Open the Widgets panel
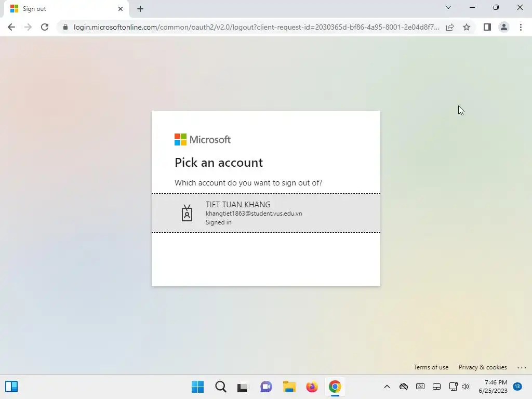Screen dimensions: 532x399 tap(11, 387)
